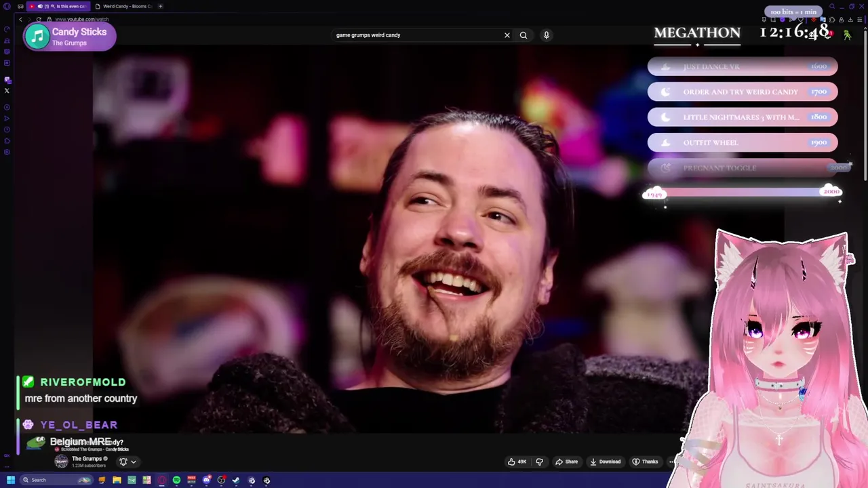Open Windows Start menu
The height and width of the screenshot is (488, 868).
(x=11, y=480)
